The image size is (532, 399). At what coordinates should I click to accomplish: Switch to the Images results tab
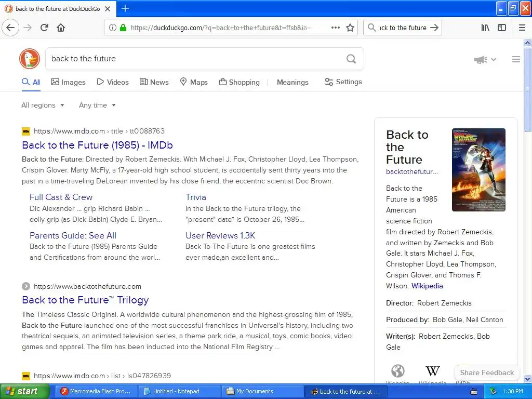coord(68,82)
